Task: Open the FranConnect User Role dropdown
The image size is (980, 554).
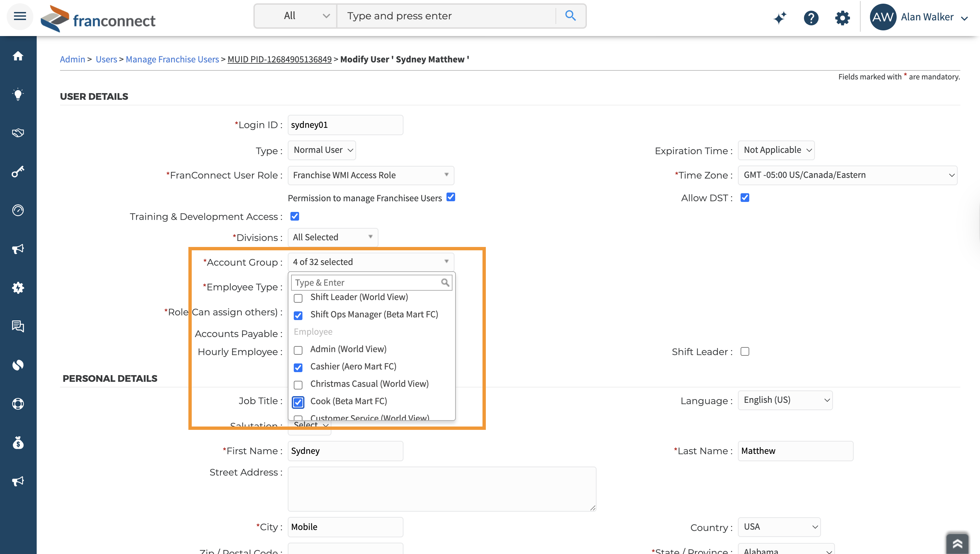Action: click(370, 175)
